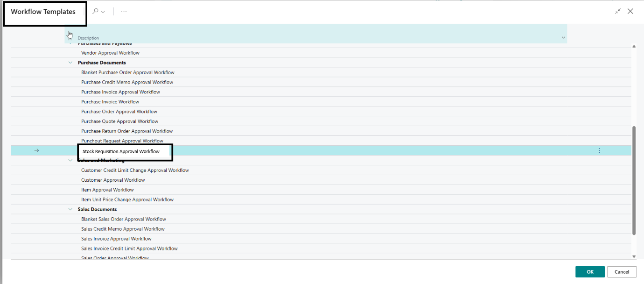This screenshot has width=644, height=284.
Task: Click the row selector arrow icon
Action: 37,150
